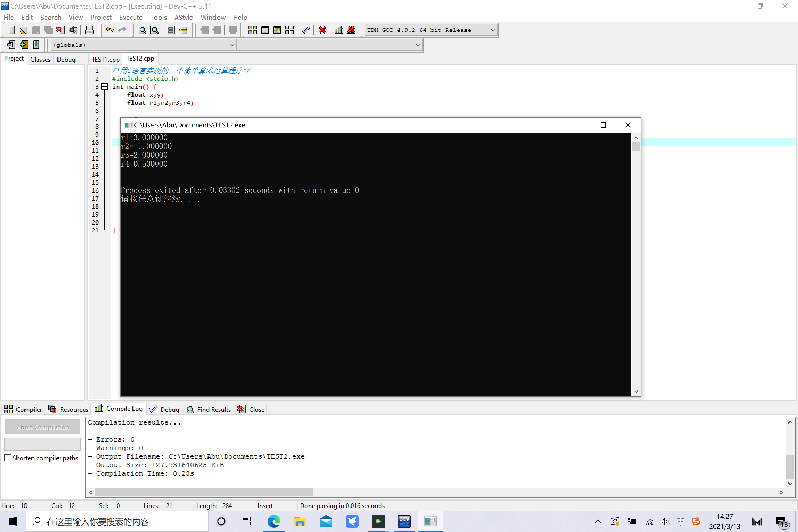This screenshot has height=532, width=798.
Task: Click the Find magnifier icon
Action: click(142, 30)
